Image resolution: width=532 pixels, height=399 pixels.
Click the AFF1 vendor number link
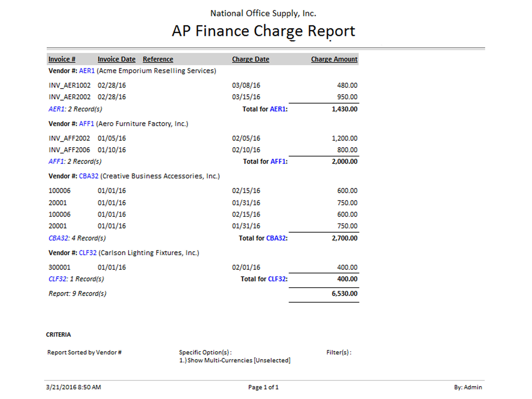coord(86,124)
